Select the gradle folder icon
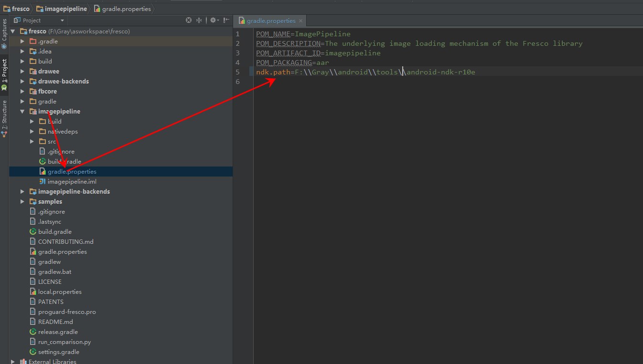This screenshot has width=643, height=364. coord(33,102)
